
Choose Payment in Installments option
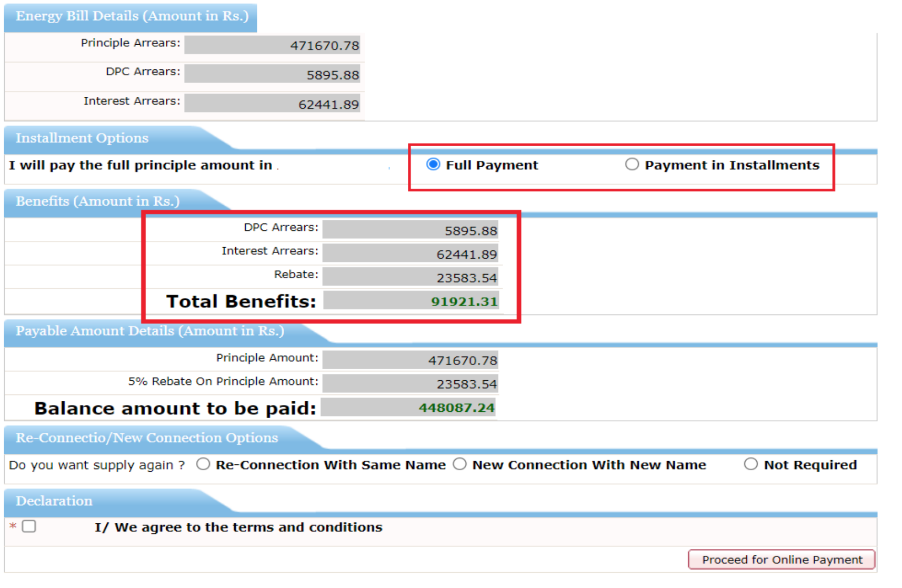pos(632,165)
